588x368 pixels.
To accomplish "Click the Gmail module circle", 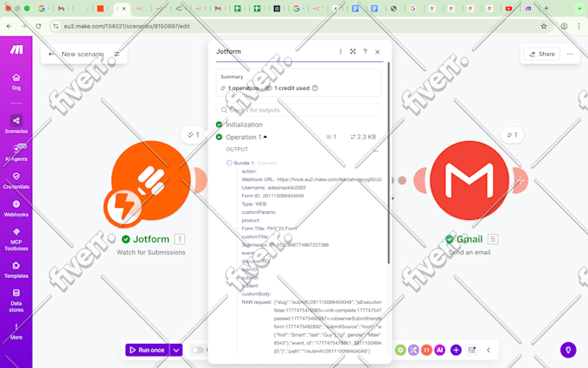I will [x=470, y=180].
